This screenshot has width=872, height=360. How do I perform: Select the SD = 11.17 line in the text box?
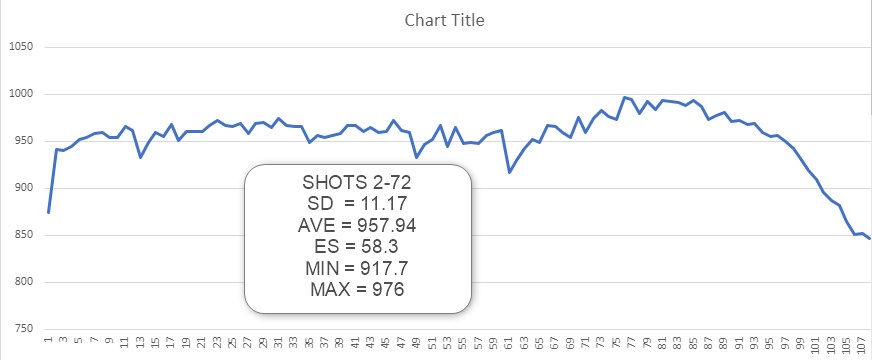tap(358, 204)
